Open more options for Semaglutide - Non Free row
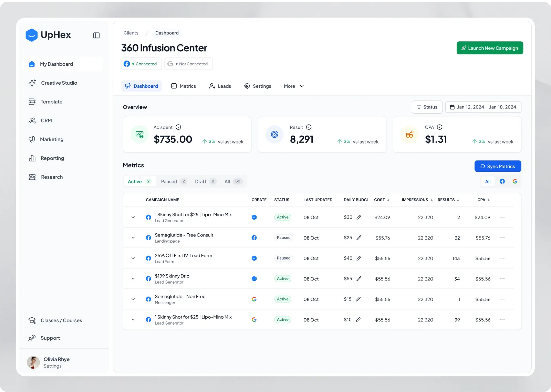551x392 pixels. 502,299
